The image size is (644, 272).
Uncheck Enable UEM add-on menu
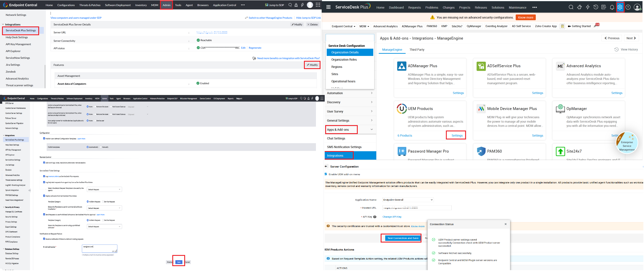coord(326,174)
